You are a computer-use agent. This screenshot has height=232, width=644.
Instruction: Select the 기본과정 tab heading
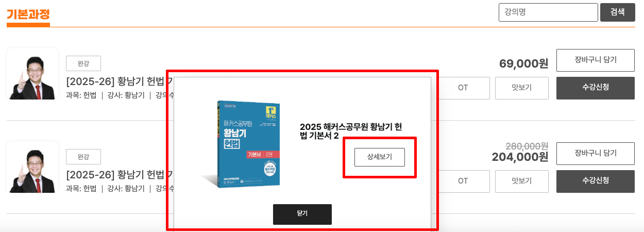(28, 13)
